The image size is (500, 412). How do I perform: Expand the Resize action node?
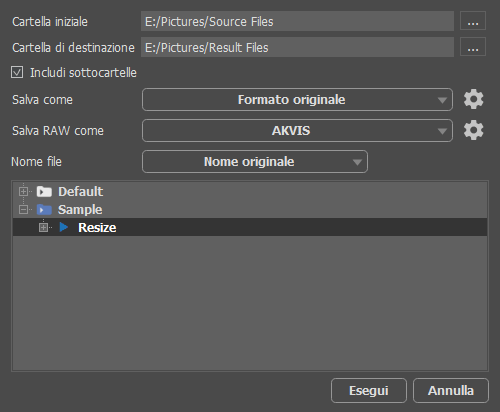pos(43,227)
